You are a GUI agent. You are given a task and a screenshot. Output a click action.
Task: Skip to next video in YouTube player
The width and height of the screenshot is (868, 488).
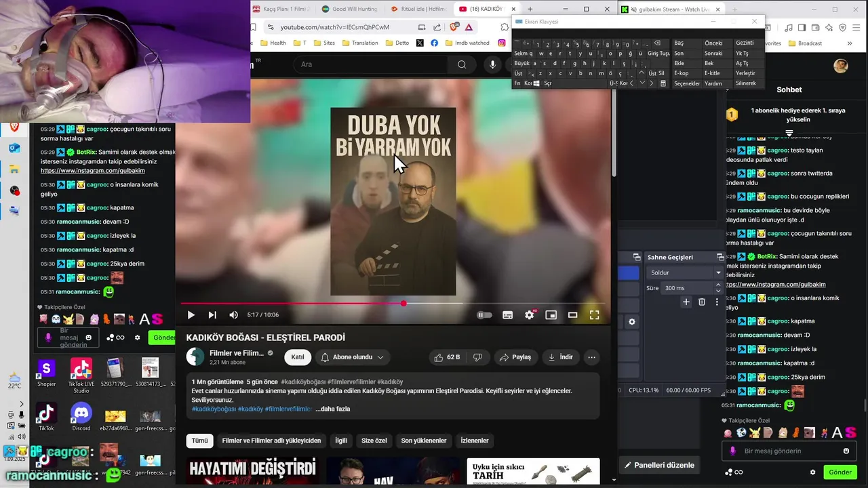(212, 314)
